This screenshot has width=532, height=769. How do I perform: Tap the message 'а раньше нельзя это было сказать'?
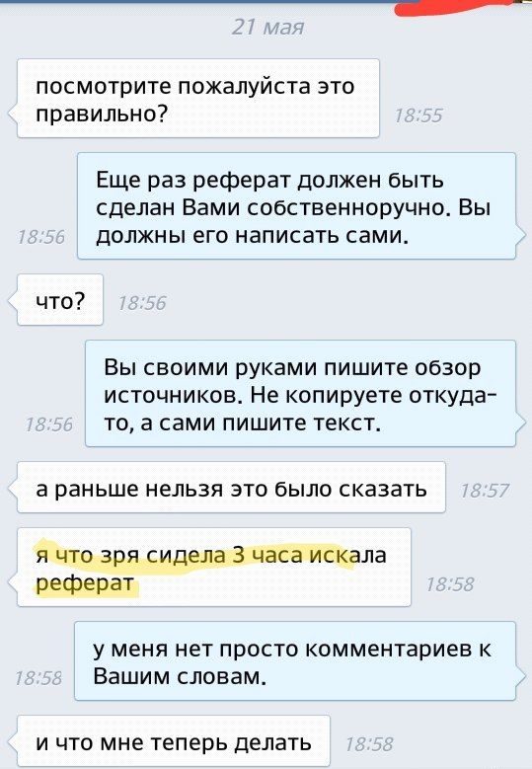pyautogui.click(x=231, y=487)
